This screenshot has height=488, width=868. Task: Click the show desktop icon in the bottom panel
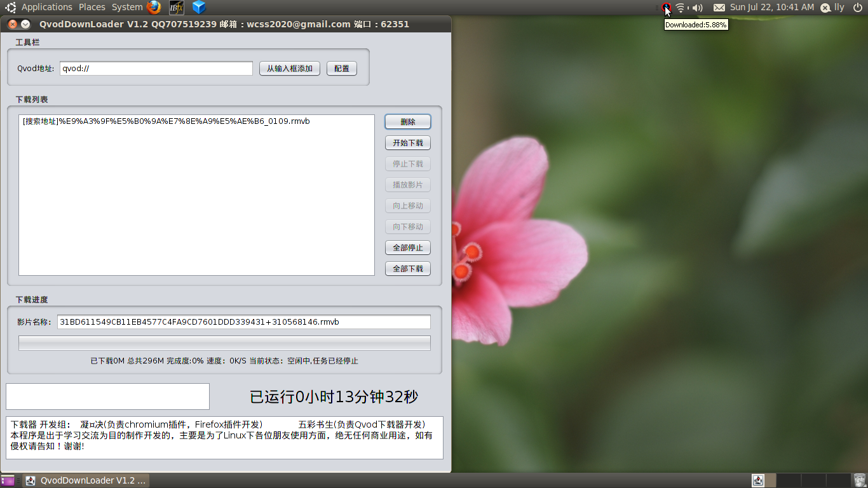pos(8,480)
